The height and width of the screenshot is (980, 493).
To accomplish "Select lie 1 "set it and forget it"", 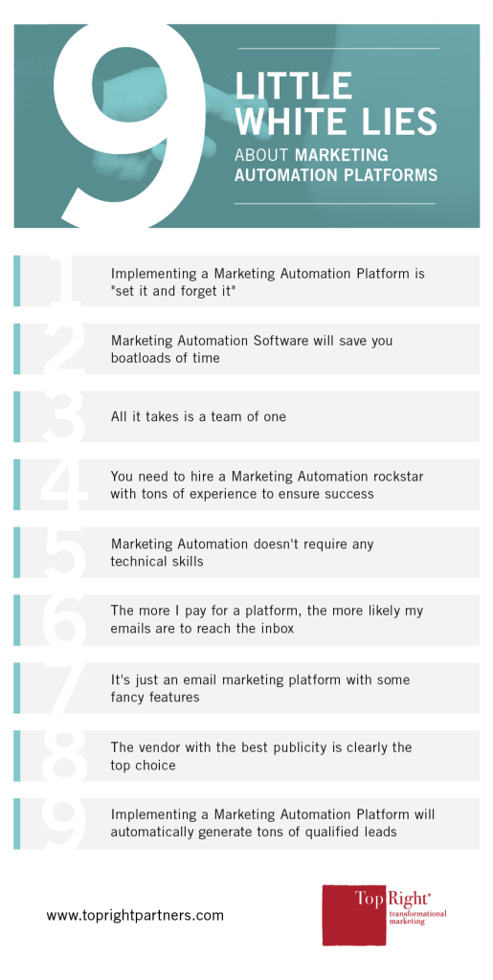I will (267, 281).
